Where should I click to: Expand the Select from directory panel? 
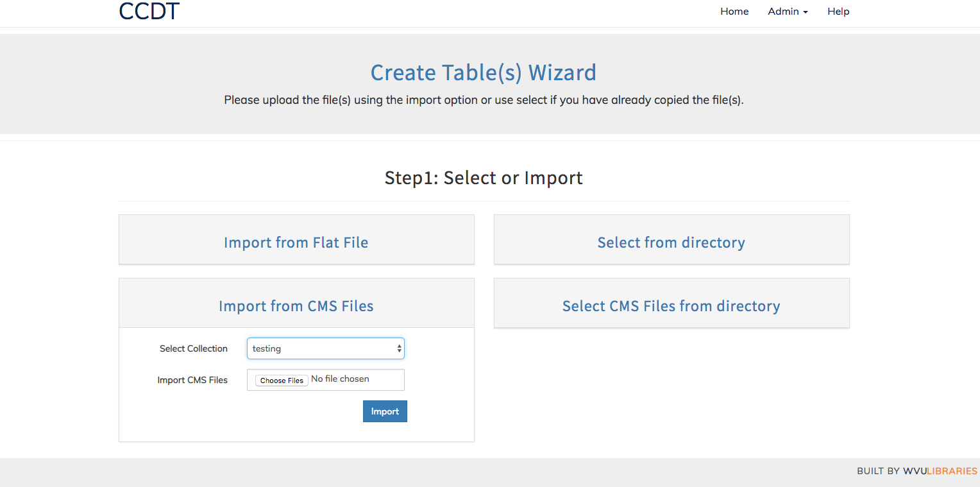coord(671,242)
